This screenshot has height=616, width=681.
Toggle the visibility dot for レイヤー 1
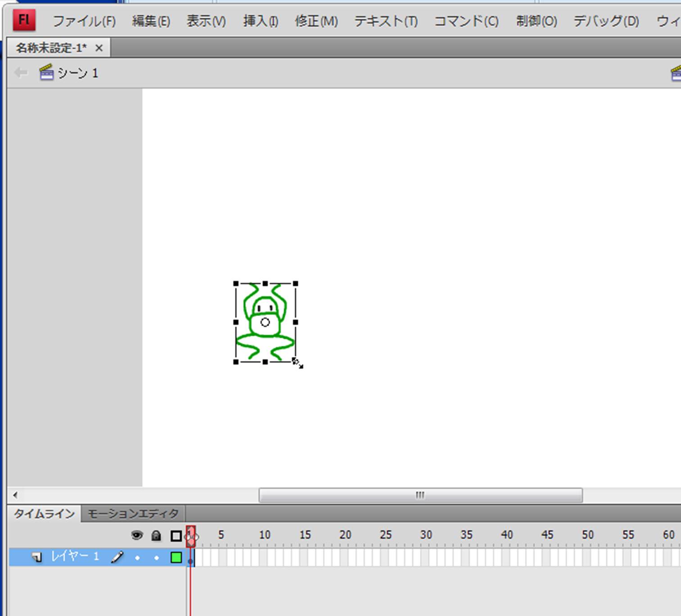(137, 558)
